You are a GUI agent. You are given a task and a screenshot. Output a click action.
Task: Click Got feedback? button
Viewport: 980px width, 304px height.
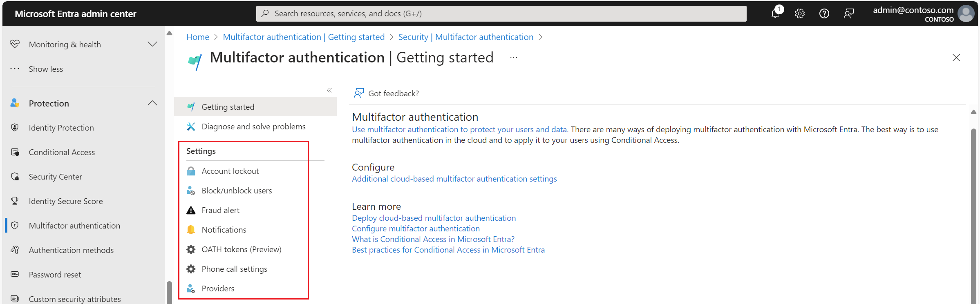coord(386,93)
